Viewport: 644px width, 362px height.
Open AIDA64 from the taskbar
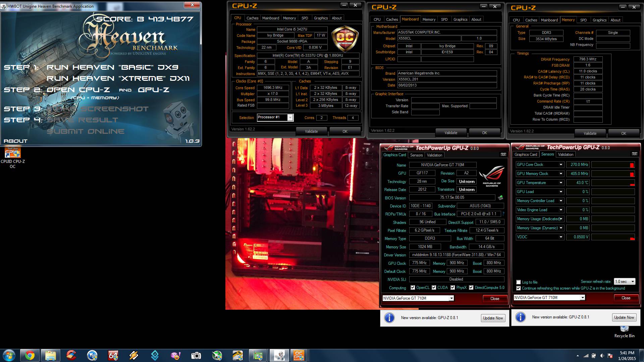(x=113, y=355)
